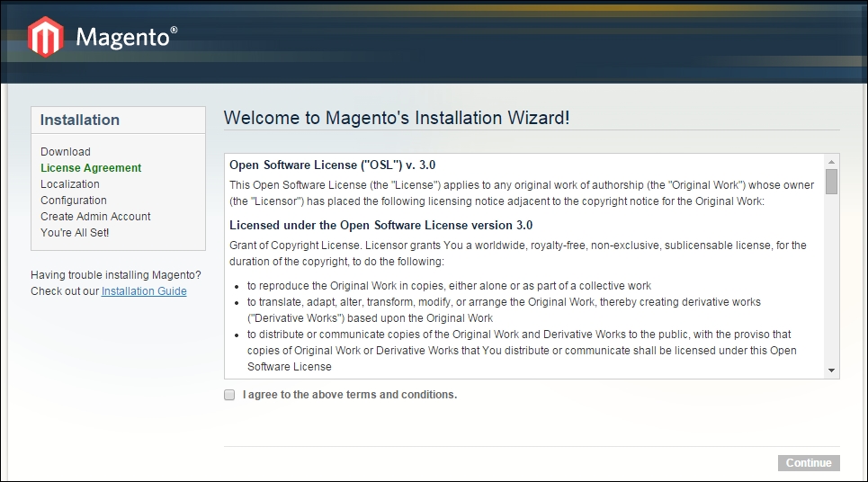868x482 pixels.
Task: Click the Installation sidebar heading
Action: point(80,120)
